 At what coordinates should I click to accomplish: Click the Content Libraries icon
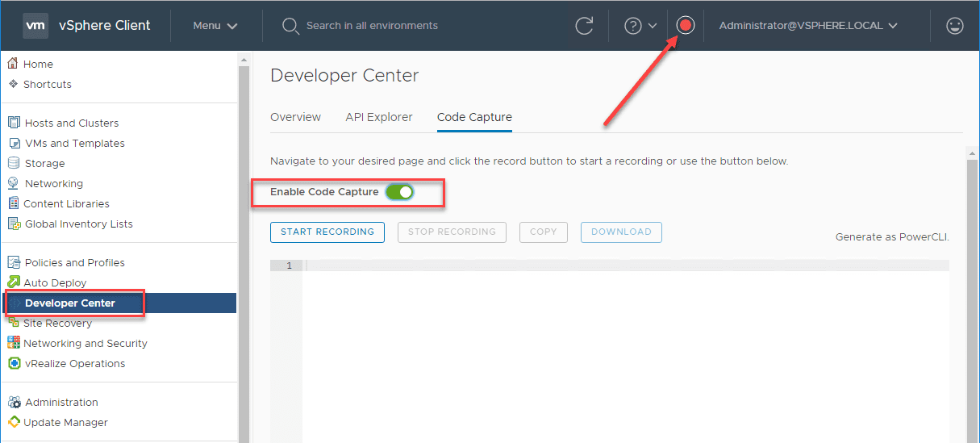coord(14,203)
